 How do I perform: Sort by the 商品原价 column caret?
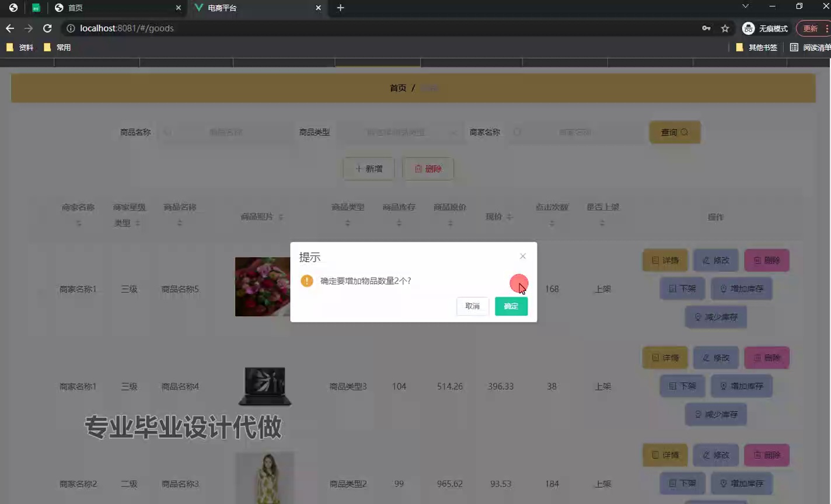(450, 223)
